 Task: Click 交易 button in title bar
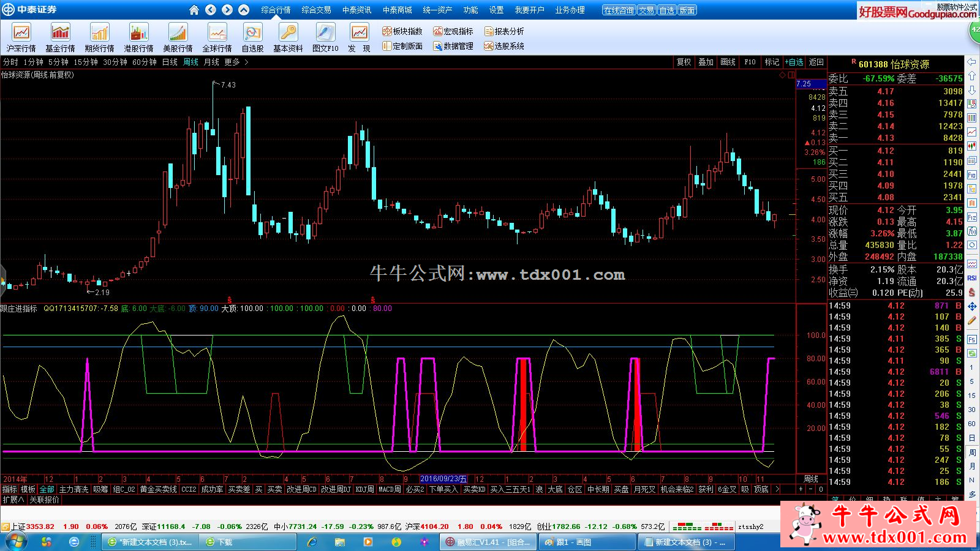(646, 10)
